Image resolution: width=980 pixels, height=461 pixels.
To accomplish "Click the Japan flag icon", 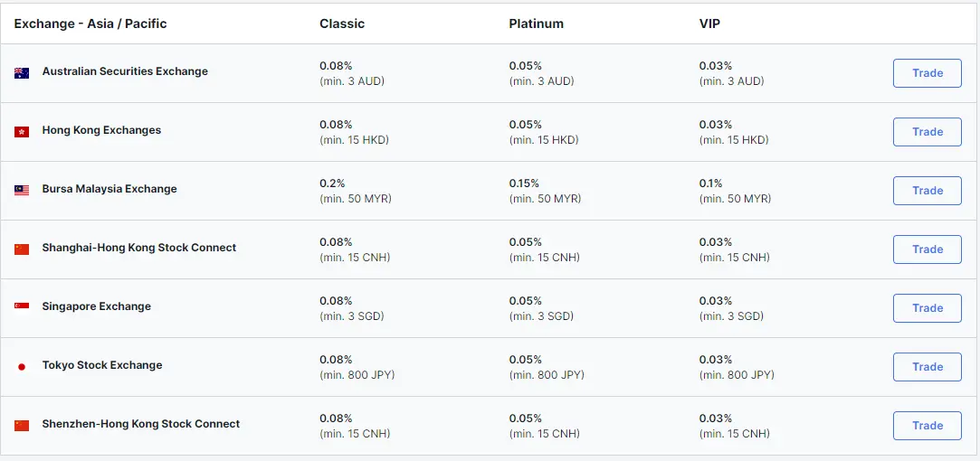I will point(22,367).
